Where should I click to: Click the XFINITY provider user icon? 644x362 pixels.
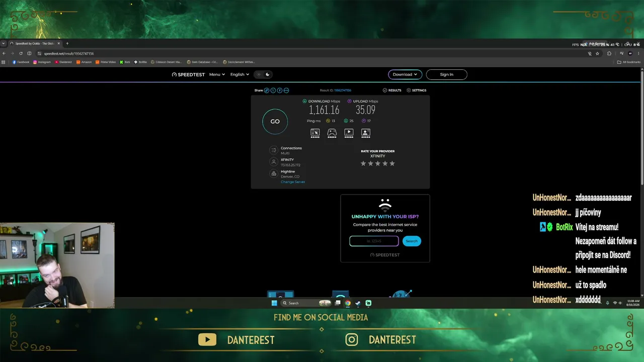click(274, 162)
